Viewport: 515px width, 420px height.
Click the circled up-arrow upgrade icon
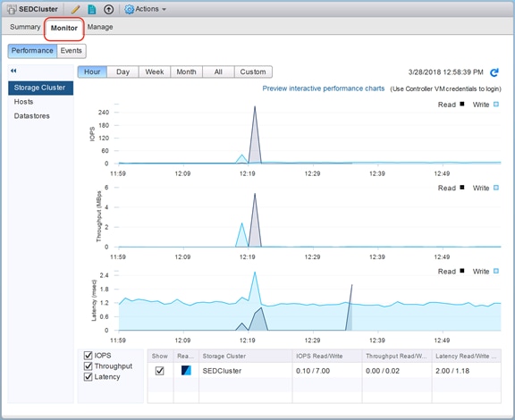pos(108,9)
